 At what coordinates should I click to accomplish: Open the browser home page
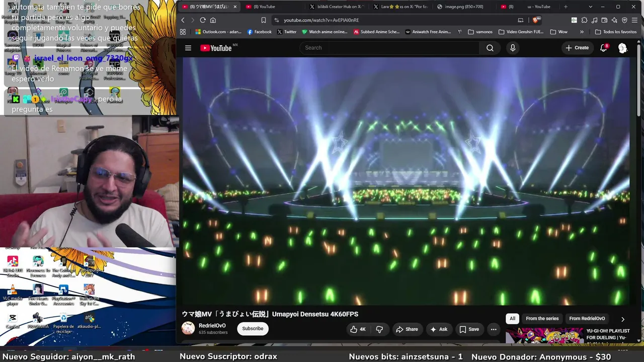(213, 20)
